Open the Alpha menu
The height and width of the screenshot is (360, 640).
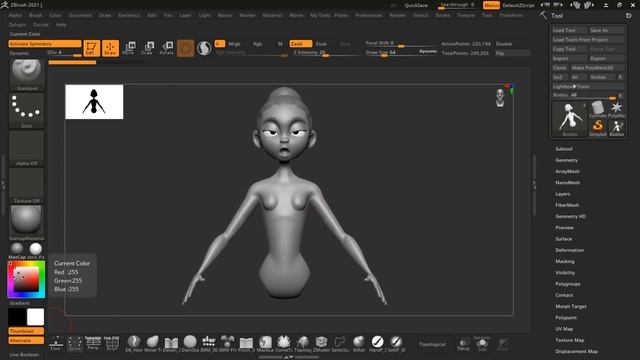pos(15,15)
